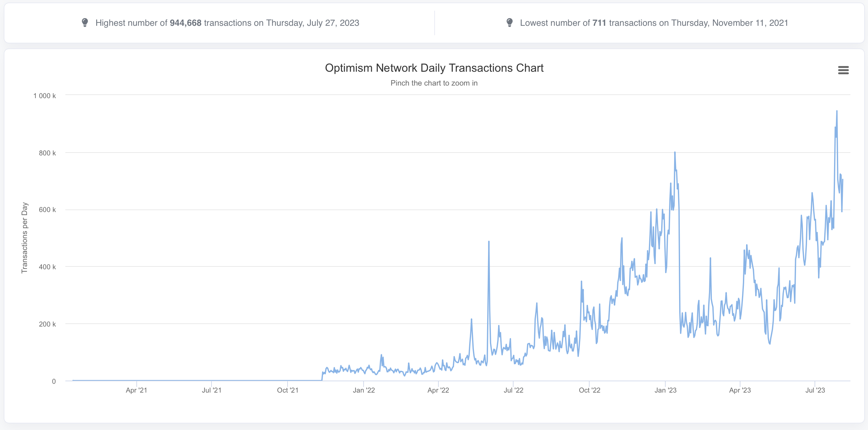The image size is (868, 430).
Task: Click the Oct '21 x-axis label
Action: 288,390
